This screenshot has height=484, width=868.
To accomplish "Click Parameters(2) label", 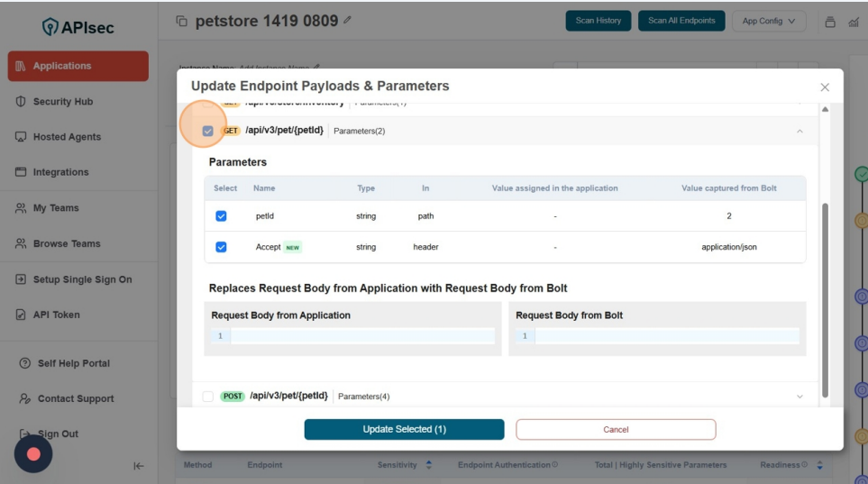I will click(x=360, y=132).
